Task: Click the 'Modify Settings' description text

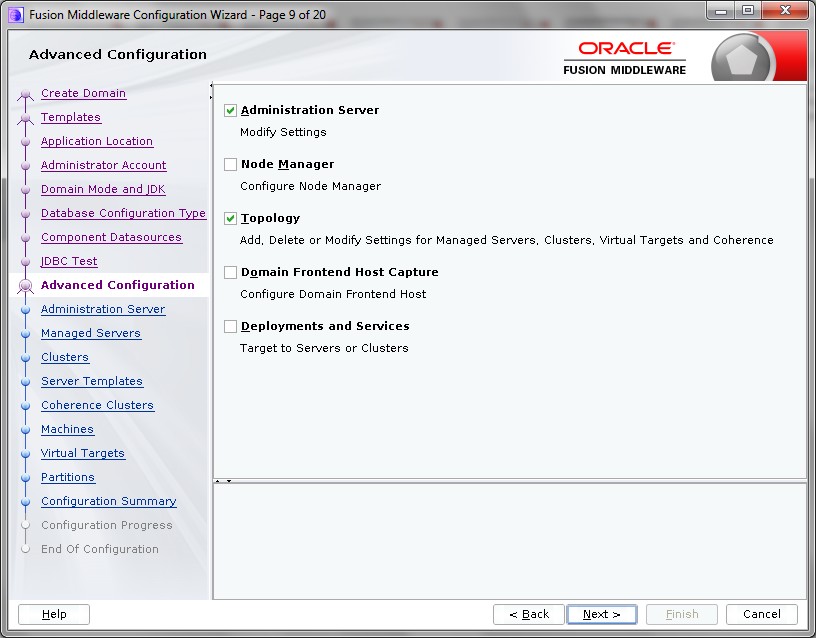Action: point(283,132)
